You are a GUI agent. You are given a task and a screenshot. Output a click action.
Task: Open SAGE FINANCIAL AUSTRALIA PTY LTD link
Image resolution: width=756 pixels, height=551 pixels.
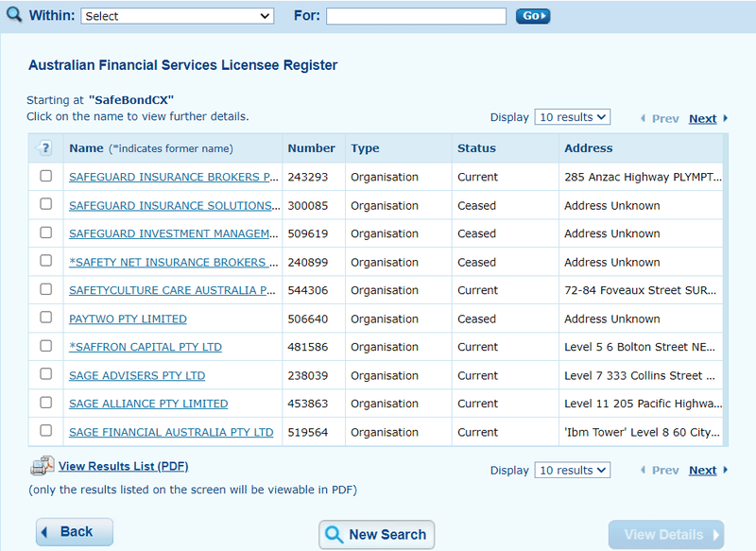[x=171, y=433]
